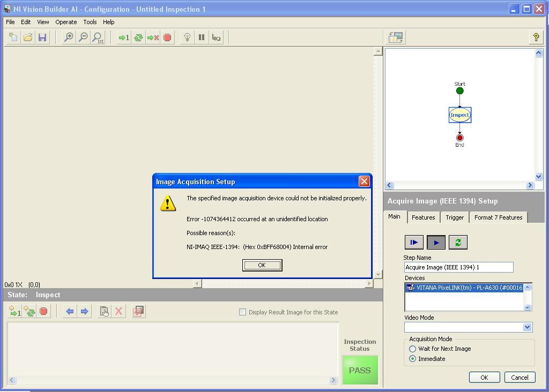Create new inspection from toolbar
This screenshot has width=549, height=392.
(13, 37)
